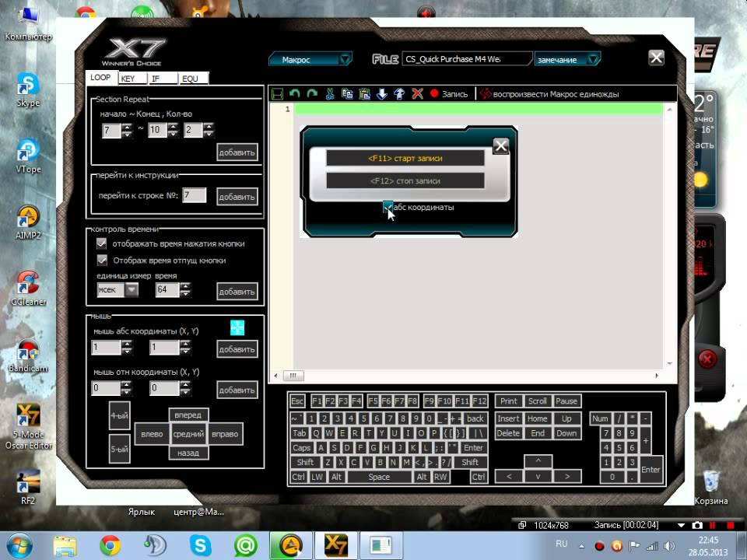747x560 pixels.
Task: Play macro once via воспроизвести Макрос единожды
Action: [549, 94]
